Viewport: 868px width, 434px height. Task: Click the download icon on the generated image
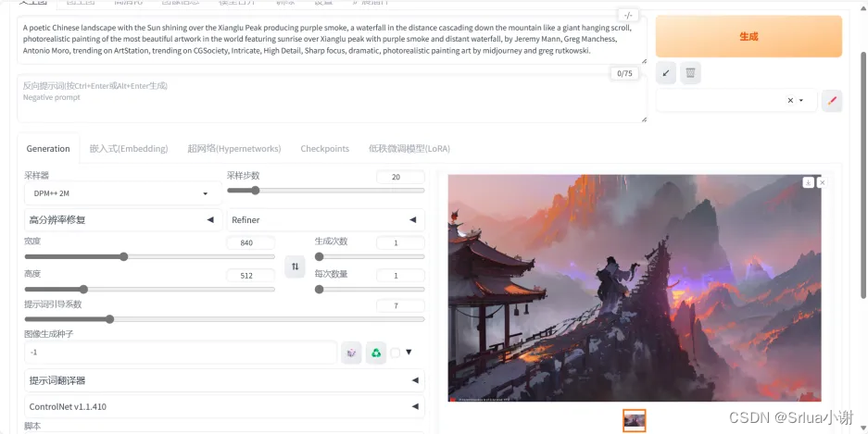pos(808,182)
